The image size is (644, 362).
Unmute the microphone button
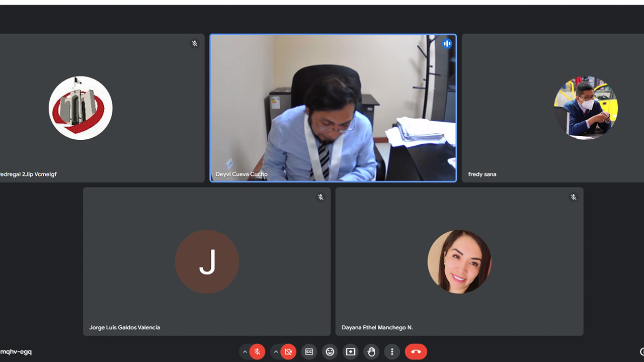coord(257,352)
